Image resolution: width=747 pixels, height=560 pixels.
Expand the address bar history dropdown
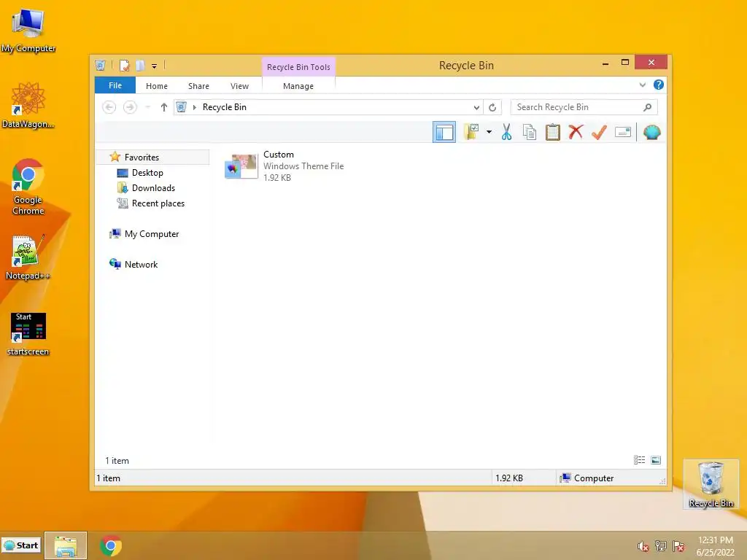tap(476, 108)
